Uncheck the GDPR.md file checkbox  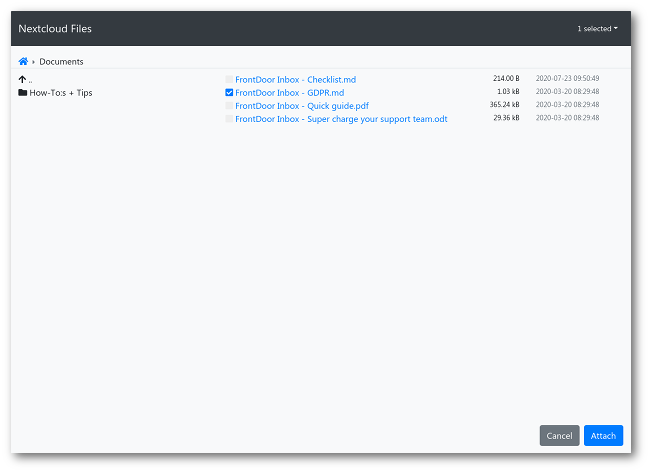(229, 92)
